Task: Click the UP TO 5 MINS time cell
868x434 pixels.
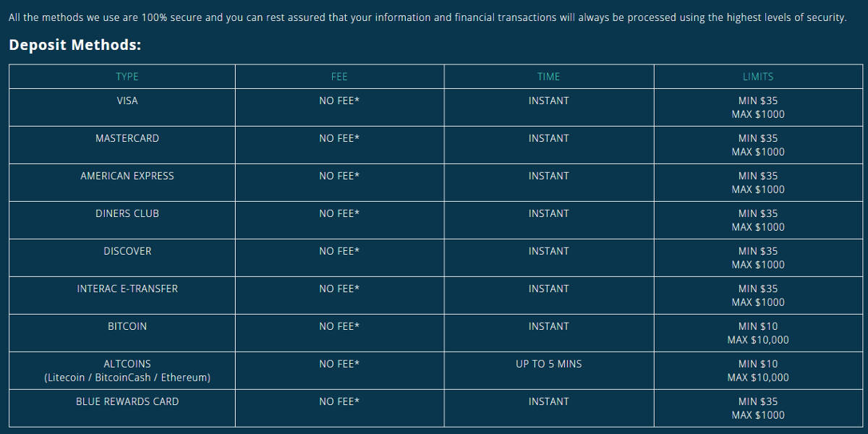Action: [x=548, y=365]
